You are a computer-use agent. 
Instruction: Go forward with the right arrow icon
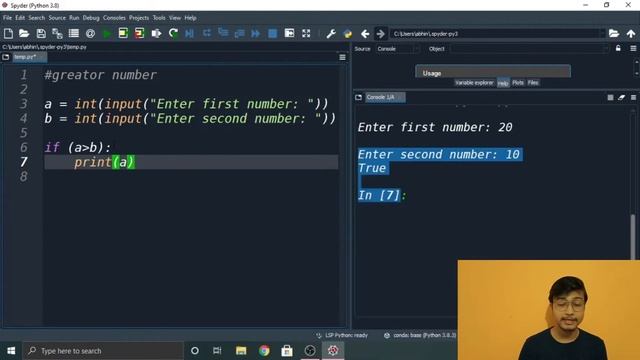coord(380,33)
